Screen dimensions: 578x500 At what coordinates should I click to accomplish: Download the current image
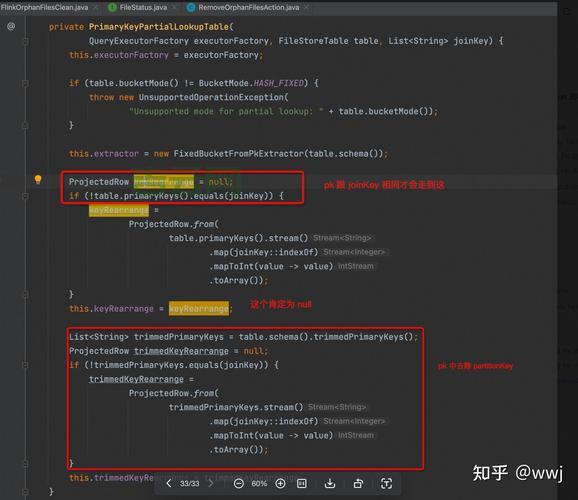coord(330,483)
